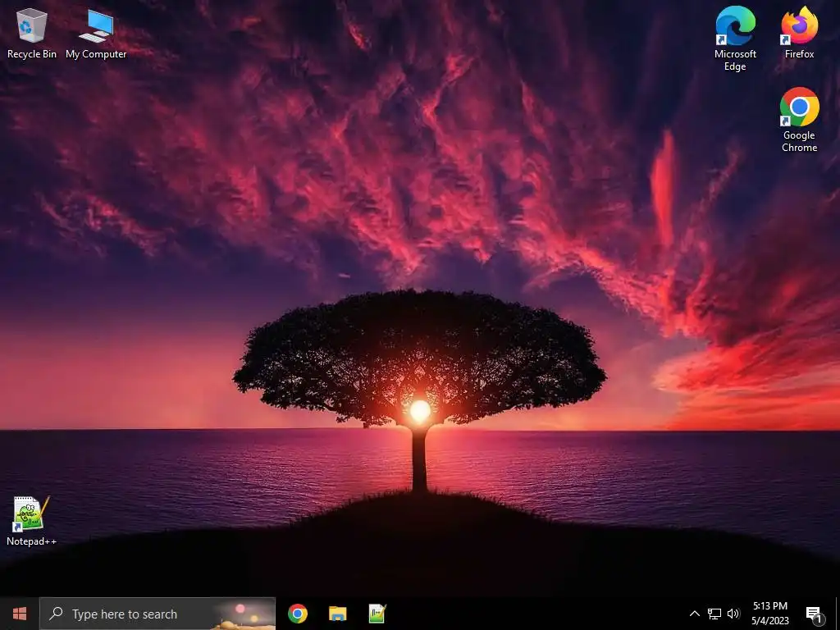Select the Notepad++ desktop shortcut

(32, 521)
